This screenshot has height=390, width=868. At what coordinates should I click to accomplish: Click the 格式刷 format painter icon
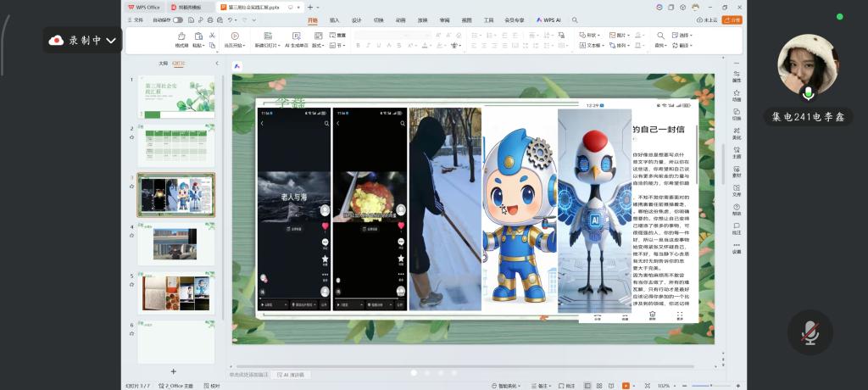[x=181, y=36]
